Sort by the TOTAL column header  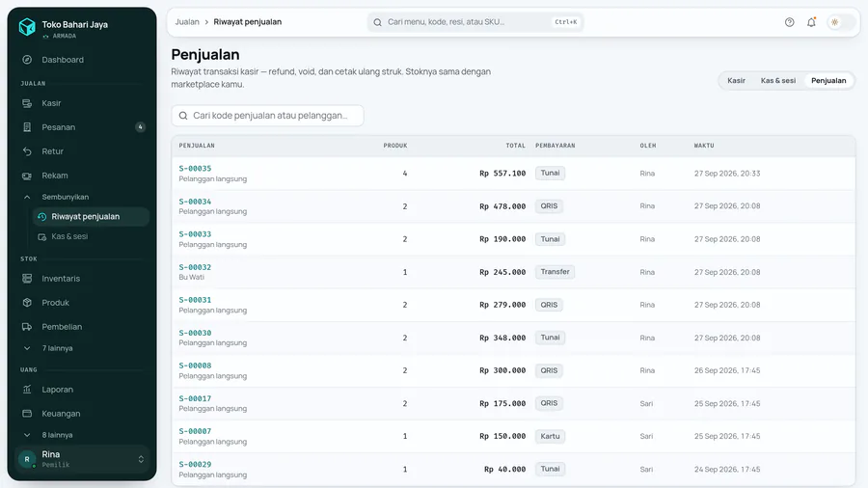(515, 146)
